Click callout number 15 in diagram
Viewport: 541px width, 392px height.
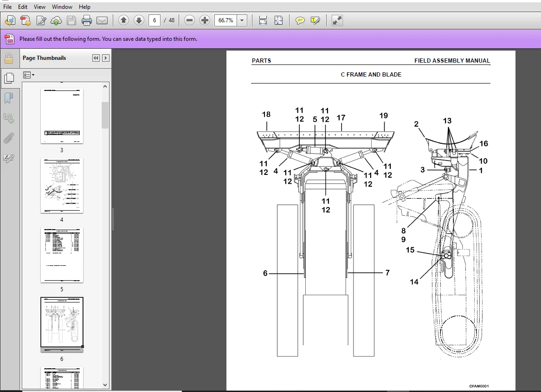click(410, 250)
